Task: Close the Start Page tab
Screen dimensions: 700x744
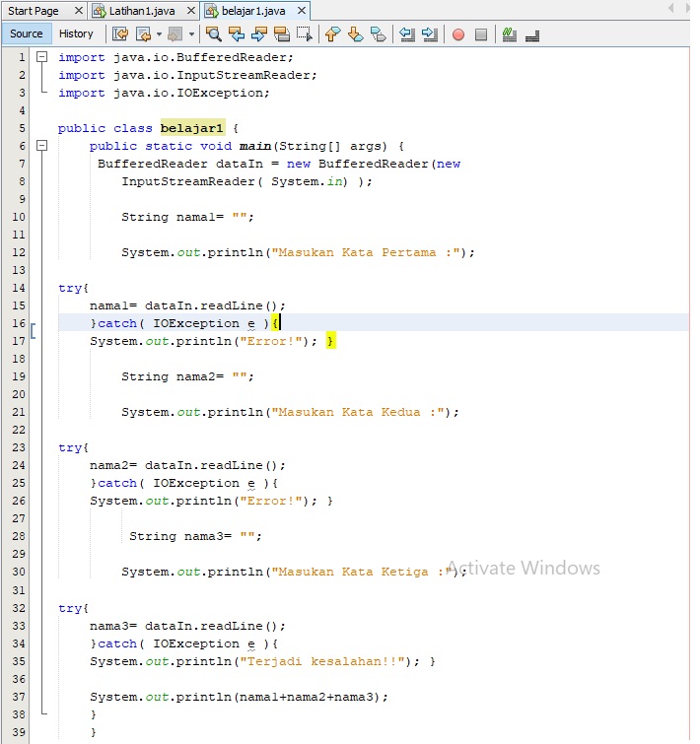Action: pyautogui.click(x=79, y=11)
